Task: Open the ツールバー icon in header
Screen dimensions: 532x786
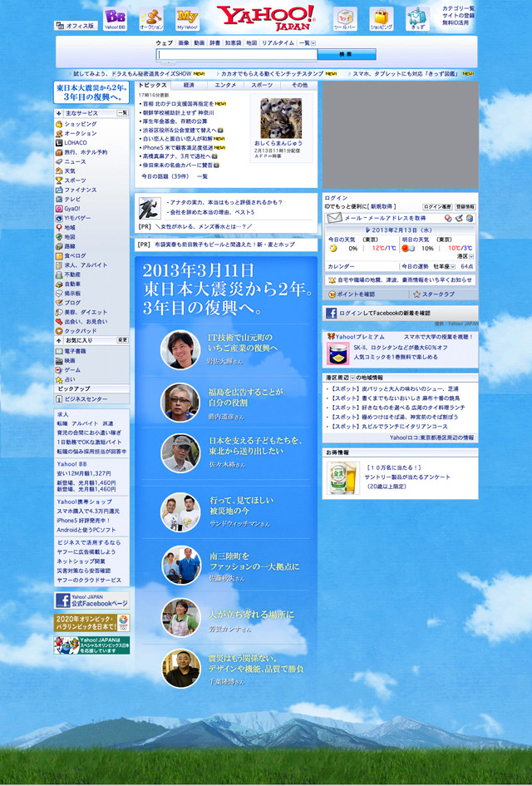Action: point(345,20)
